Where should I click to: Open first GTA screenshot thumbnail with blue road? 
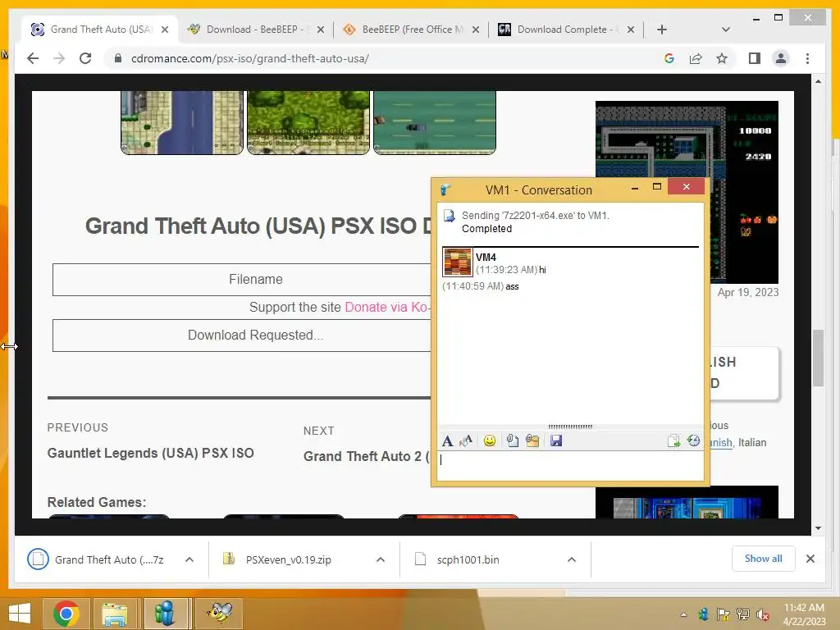182,122
